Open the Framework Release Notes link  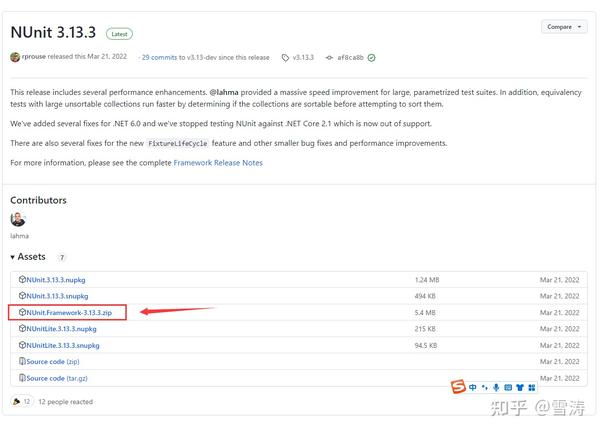[x=218, y=162]
